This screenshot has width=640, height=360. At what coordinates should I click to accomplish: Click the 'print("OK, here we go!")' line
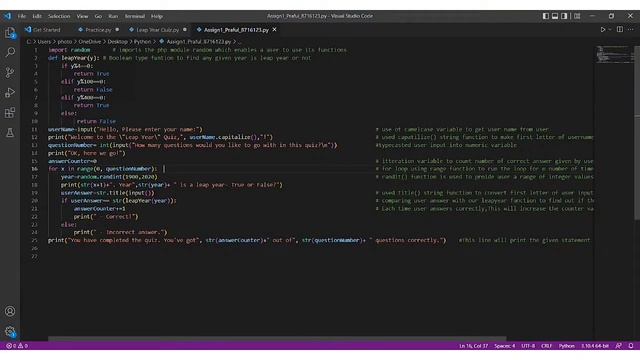pyautogui.click(x=87, y=153)
